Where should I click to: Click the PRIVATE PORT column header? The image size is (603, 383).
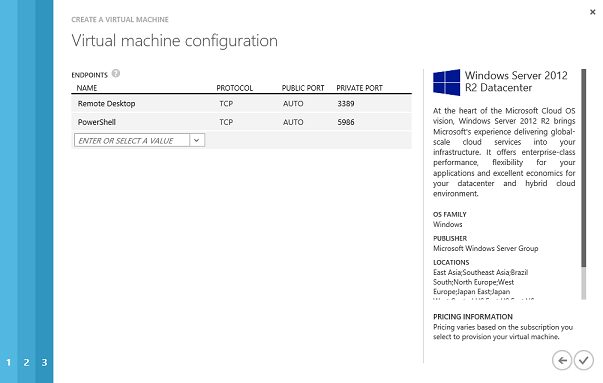coord(360,88)
